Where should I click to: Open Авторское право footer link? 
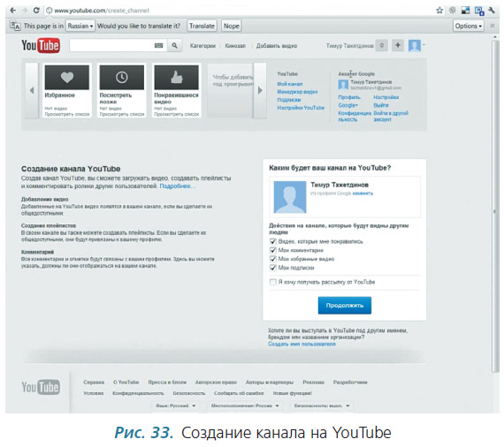point(216,383)
